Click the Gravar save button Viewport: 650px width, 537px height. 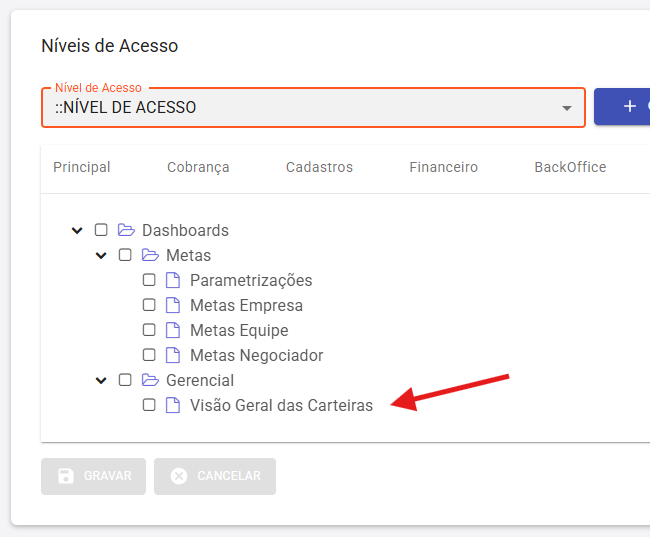[x=94, y=476]
